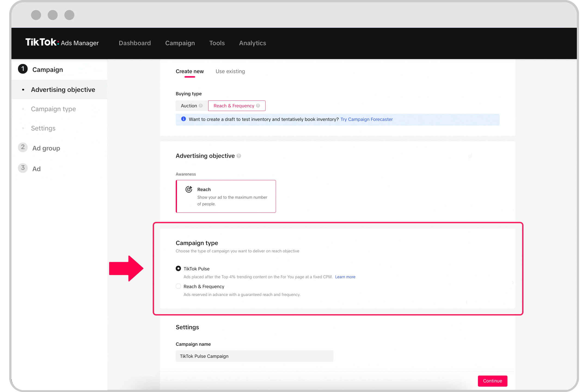Select the Reach & Frequency buying type tab

[236, 105]
